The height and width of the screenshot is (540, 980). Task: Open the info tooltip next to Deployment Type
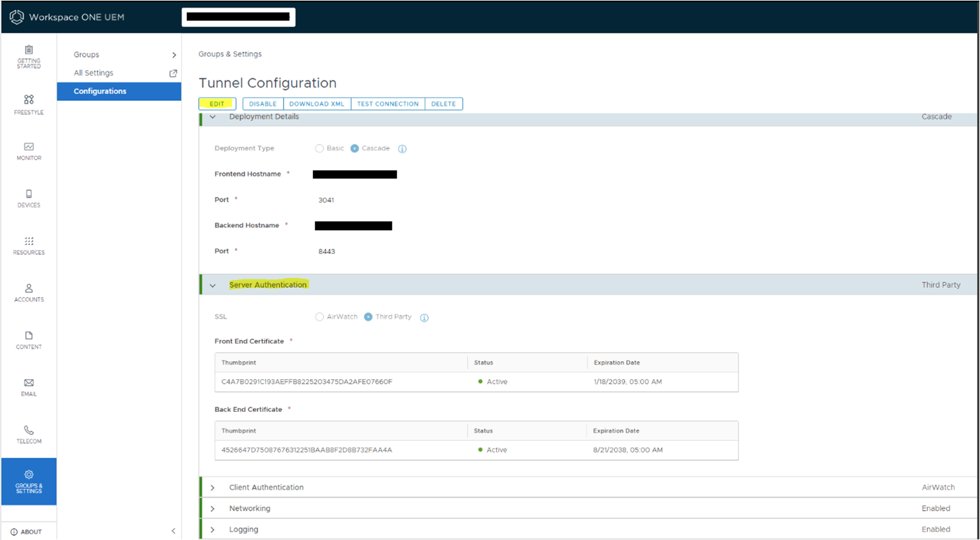click(x=402, y=148)
